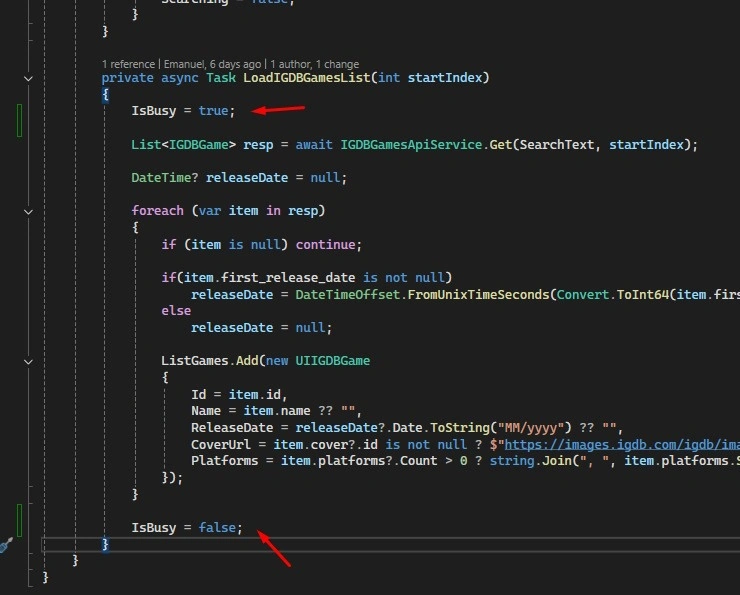Click the Platforms property name
The image size is (740, 595).
[225, 461]
